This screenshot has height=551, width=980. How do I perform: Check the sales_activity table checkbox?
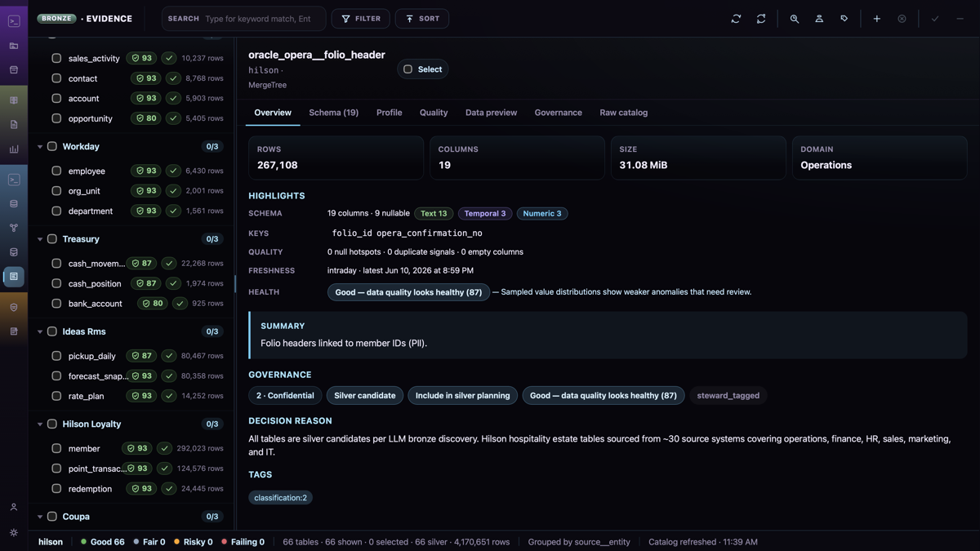(56, 59)
